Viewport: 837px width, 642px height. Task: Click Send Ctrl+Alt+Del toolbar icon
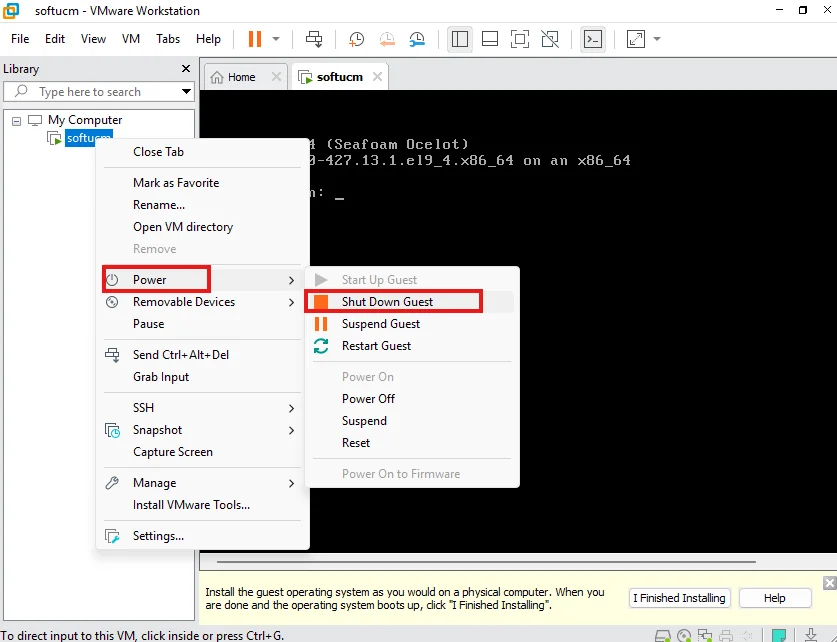click(x=314, y=39)
